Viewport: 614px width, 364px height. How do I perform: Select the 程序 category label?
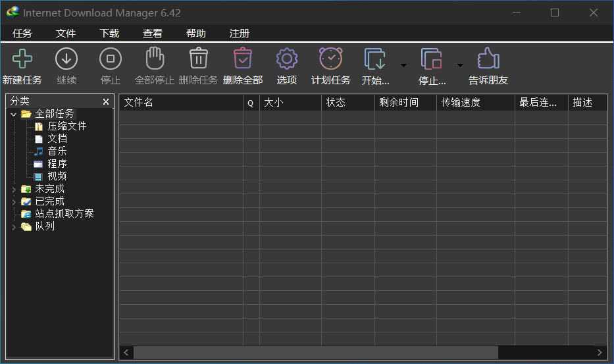(57, 164)
